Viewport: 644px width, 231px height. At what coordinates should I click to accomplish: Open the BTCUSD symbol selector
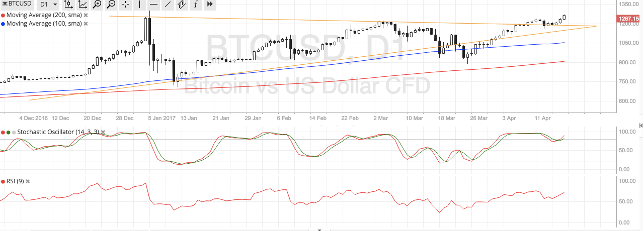18,4
